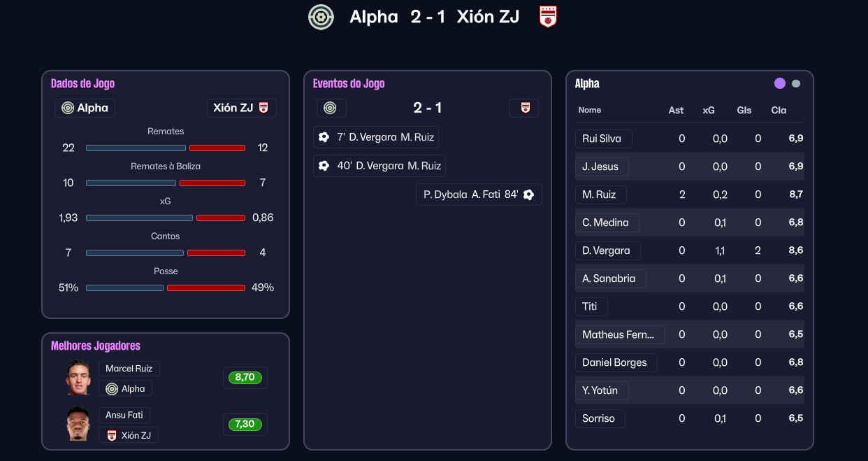Open the Xión ZJ team button in Dados de Jogo
The width and height of the screenshot is (868, 461).
click(241, 108)
